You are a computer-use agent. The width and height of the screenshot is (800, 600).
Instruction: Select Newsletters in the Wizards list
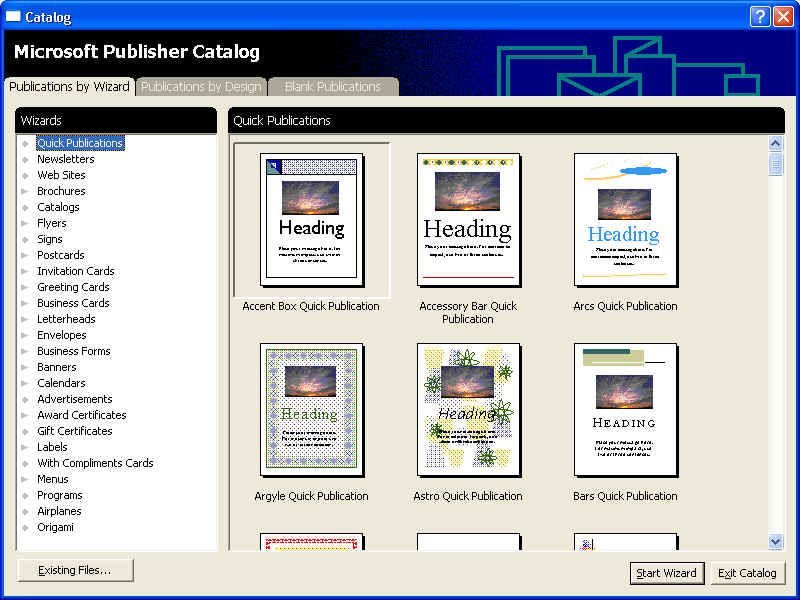66,159
